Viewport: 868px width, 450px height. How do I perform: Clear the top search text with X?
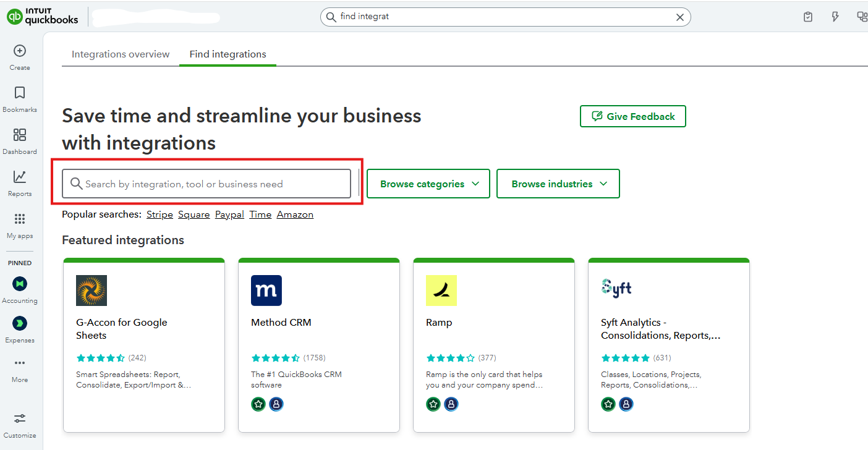680,17
